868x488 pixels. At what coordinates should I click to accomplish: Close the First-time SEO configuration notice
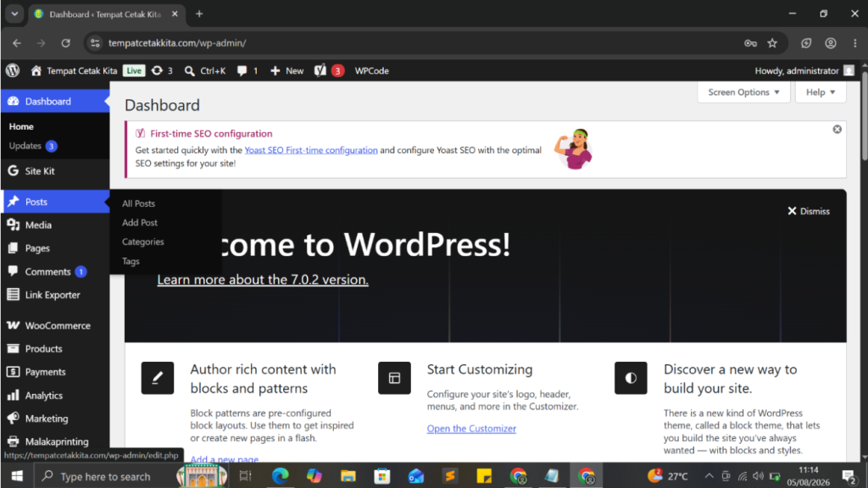[x=837, y=129]
